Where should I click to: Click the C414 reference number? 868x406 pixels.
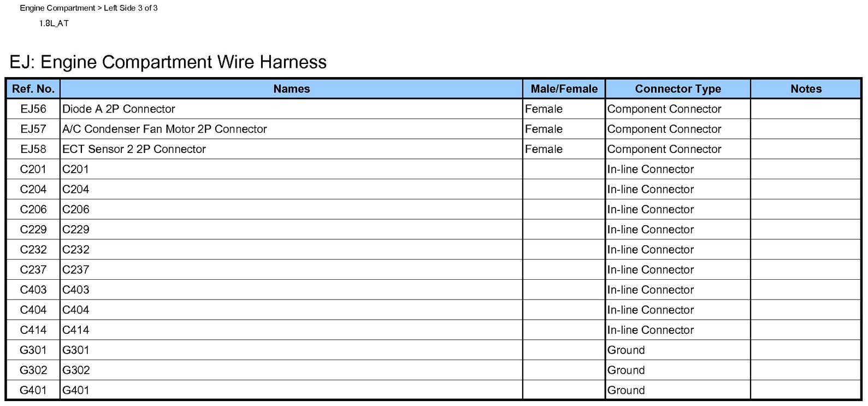[x=33, y=330]
